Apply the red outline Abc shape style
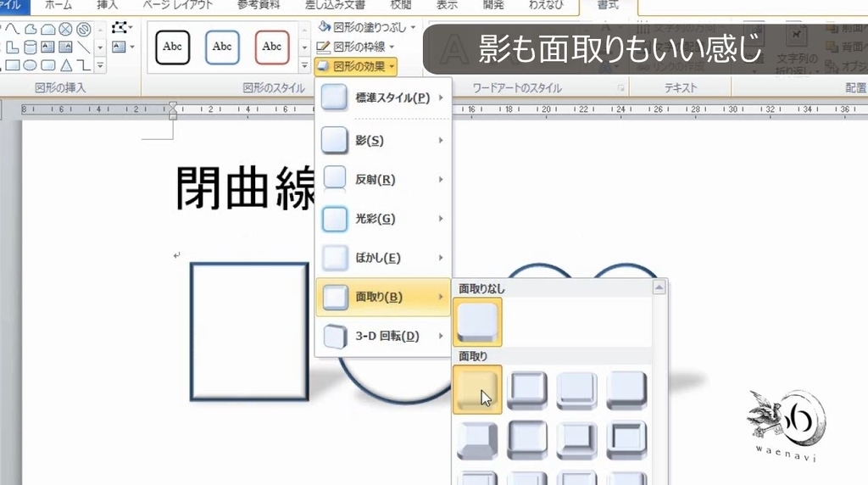868x485 pixels. click(x=272, y=47)
